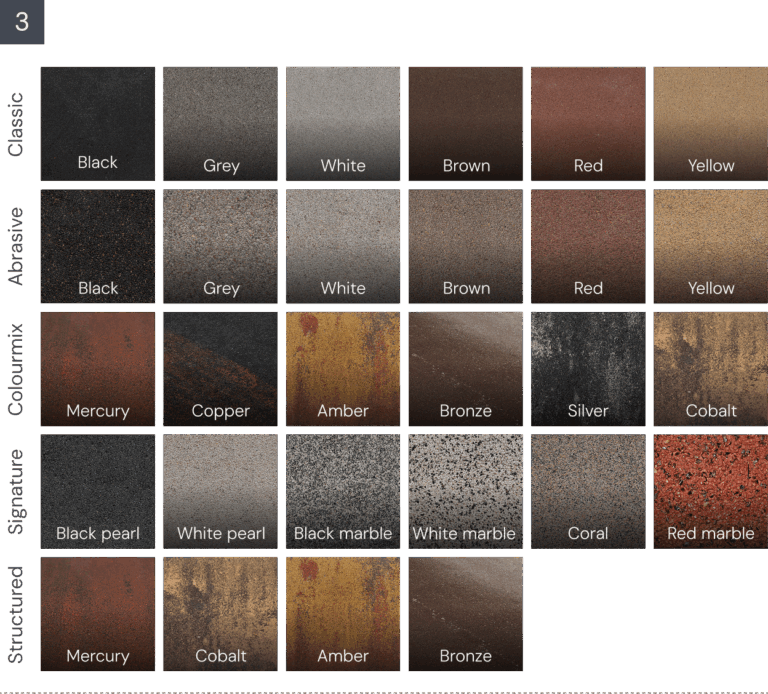
Task: Click the Signature row label
Action: tap(16, 492)
